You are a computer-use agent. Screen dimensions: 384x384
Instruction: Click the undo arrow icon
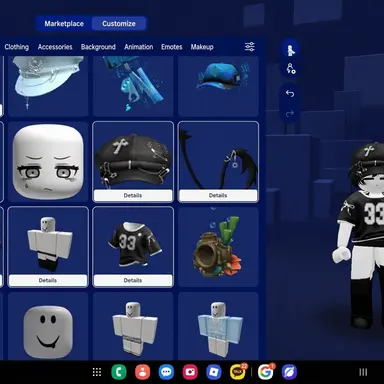point(290,94)
